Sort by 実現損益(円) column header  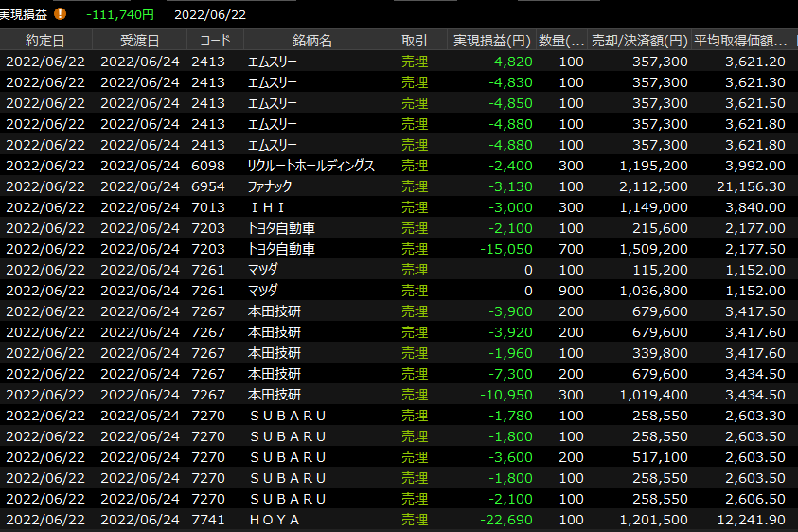click(489, 41)
